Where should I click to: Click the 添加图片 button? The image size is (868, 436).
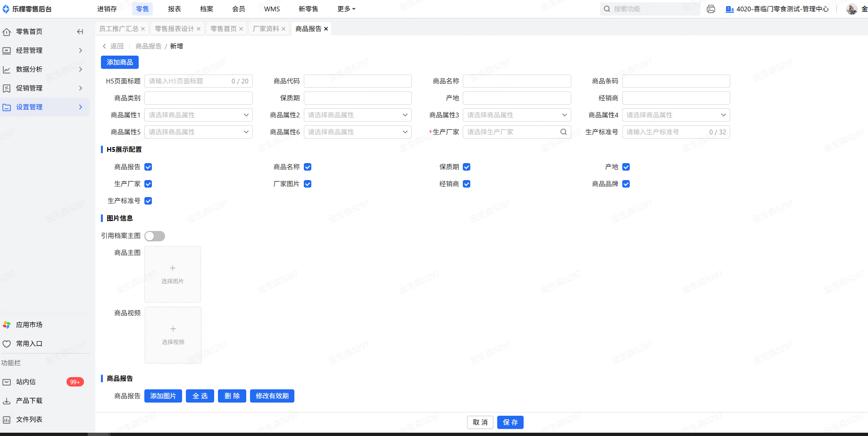tap(163, 396)
